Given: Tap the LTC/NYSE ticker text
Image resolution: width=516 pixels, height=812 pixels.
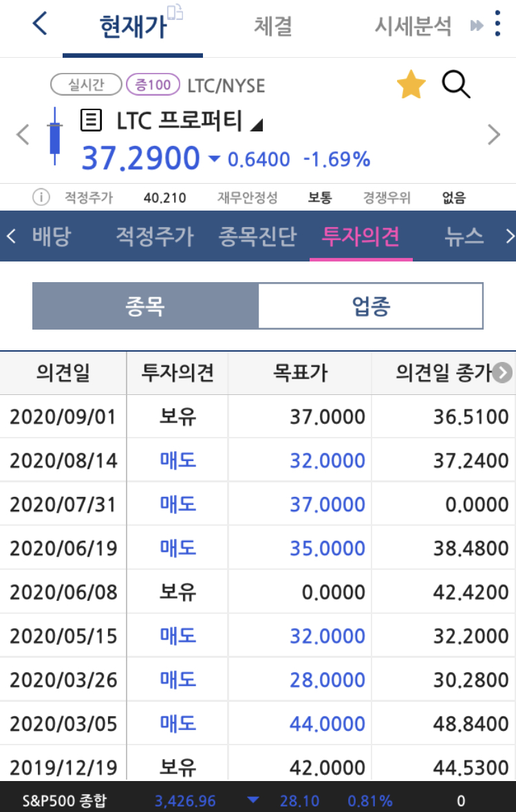Looking at the screenshot, I should [226, 85].
